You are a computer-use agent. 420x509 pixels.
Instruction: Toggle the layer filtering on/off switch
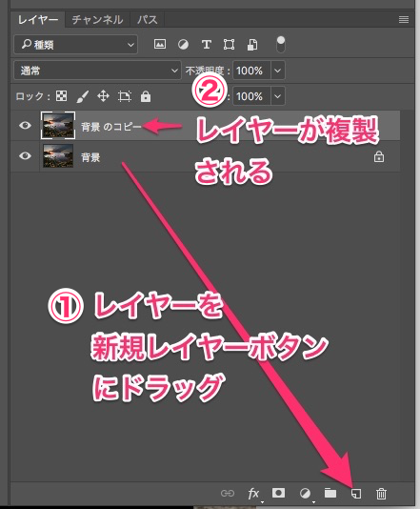pos(281,45)
